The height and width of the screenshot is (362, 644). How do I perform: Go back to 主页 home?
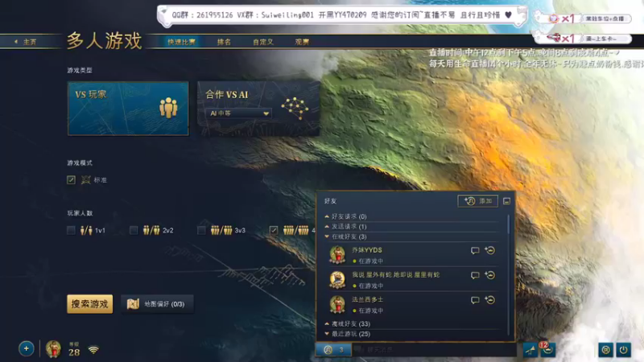click(x=26, y=42)
